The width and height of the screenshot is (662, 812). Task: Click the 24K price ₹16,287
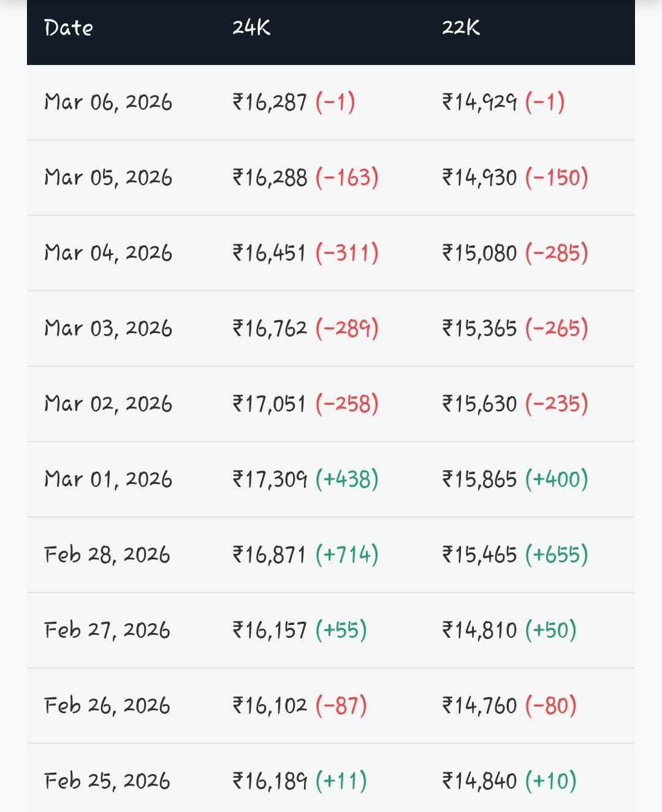[270, 102]
